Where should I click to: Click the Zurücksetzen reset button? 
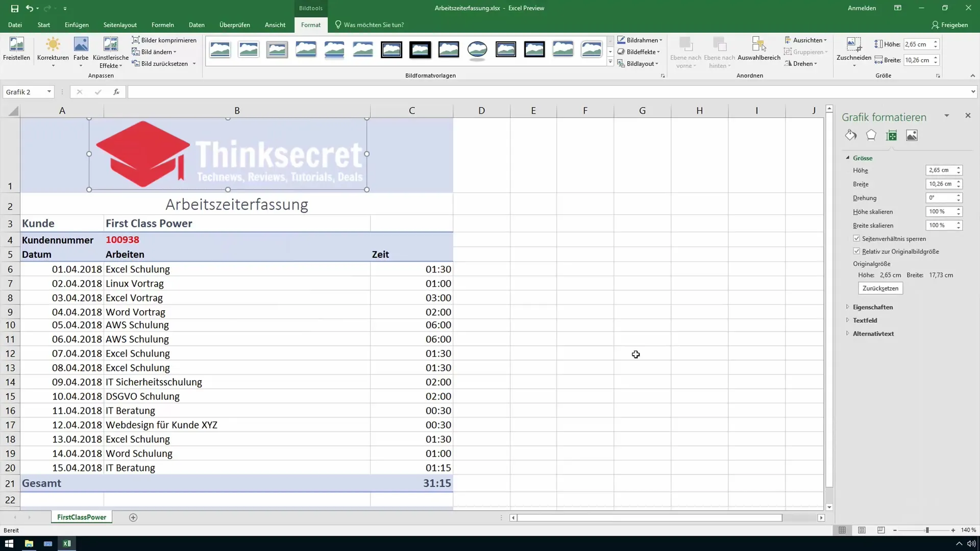pos(881,287)
